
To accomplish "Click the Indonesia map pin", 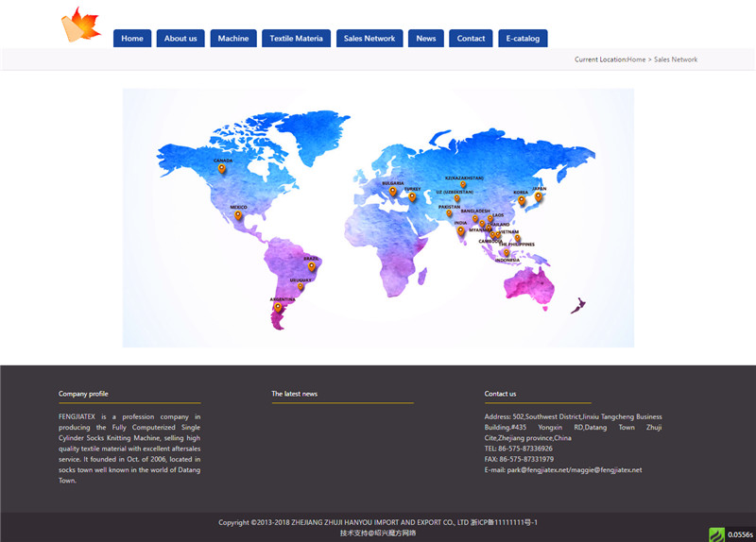I will [x=507, y=253].
